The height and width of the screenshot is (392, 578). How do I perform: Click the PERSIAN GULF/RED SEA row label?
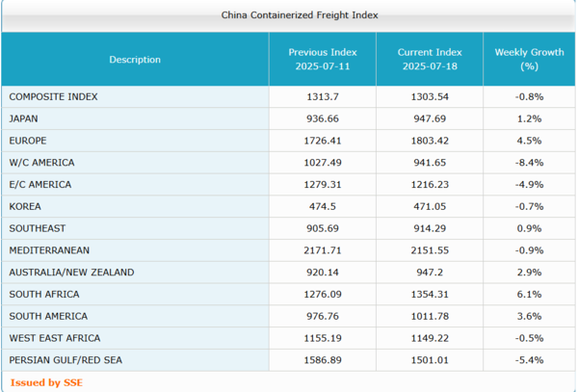point(66,360)
